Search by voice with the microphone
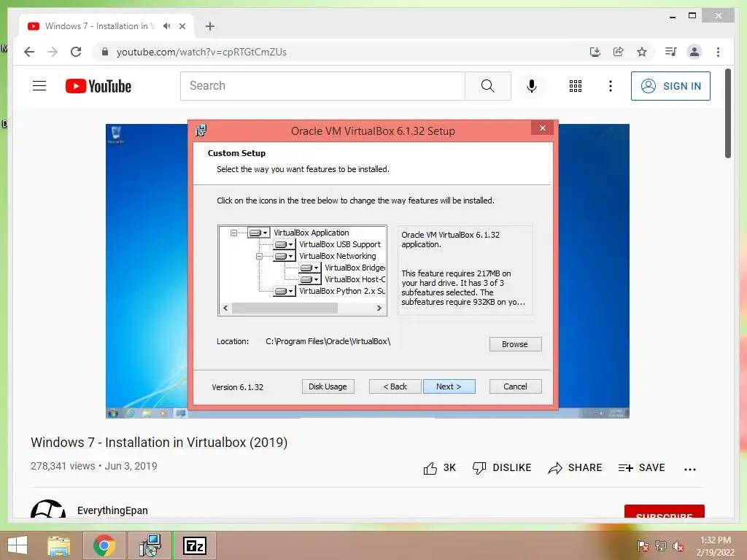Screen dimensions: 747x560 [x=532, y=86]
